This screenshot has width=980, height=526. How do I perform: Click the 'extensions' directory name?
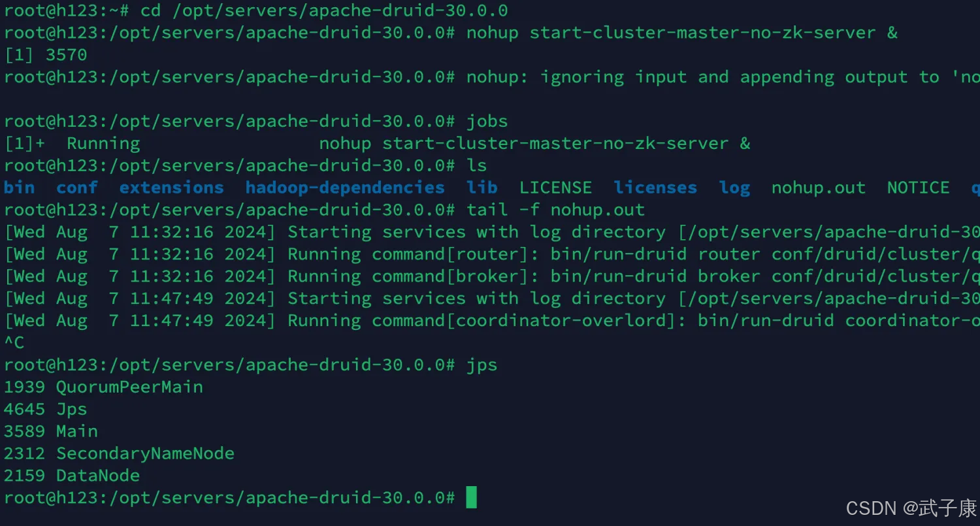pyautogui.click(x=171, y=188)
